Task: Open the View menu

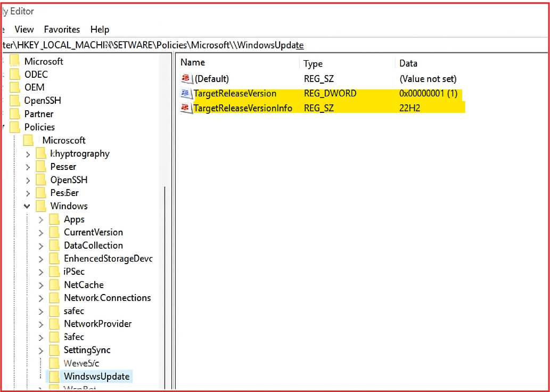Action: [x=24, y=29]
